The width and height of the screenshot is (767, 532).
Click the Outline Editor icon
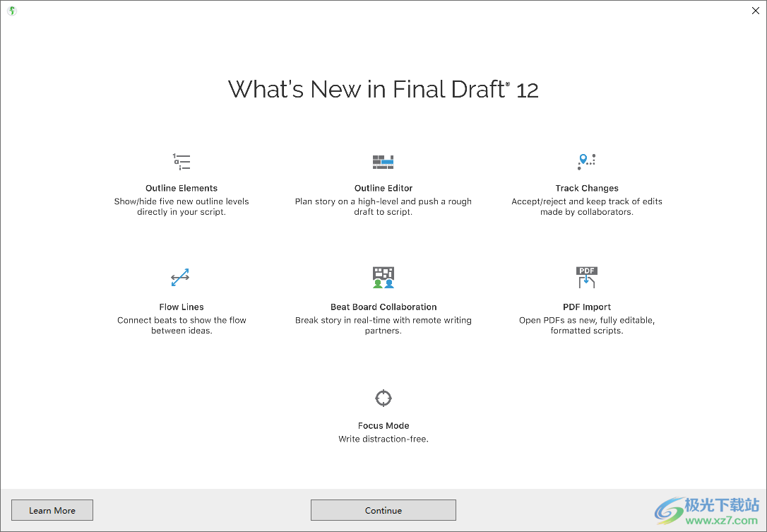pos(383,162)
